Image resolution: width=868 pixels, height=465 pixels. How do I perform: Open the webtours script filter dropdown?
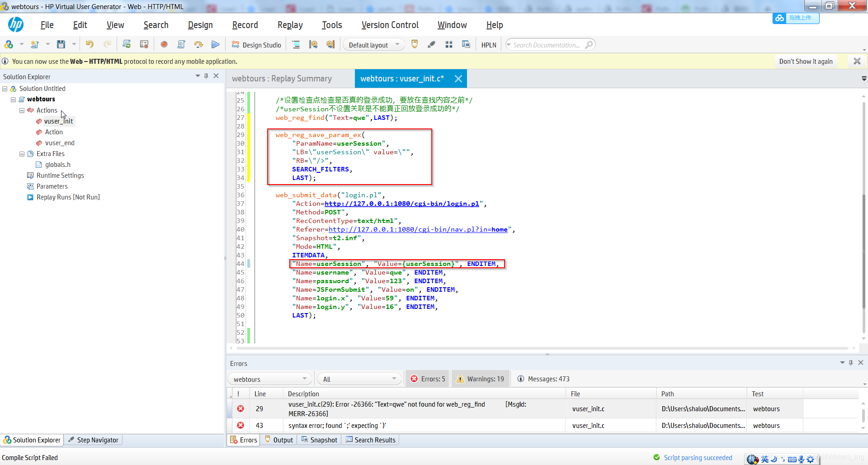tap(270, 379)
